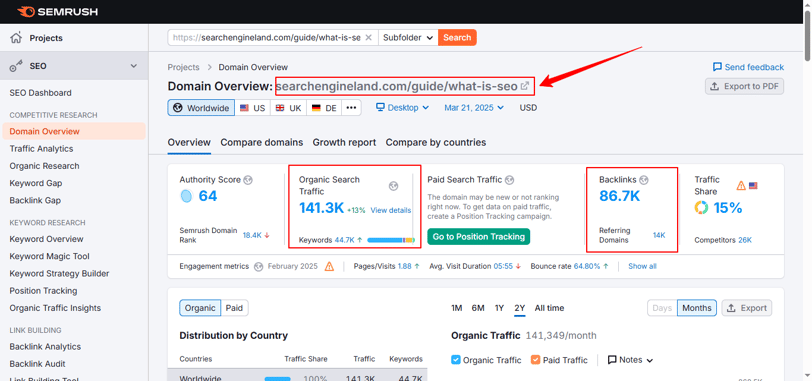The image size is (812, 381).
Task: Click globe icon in Organic Search Traffic card
Action: tap(394, 186)
